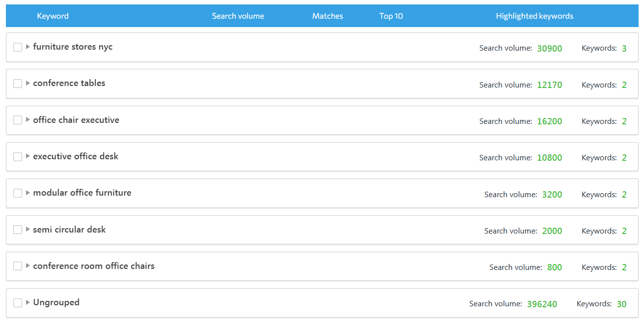Screen dimensions: 644x323
Task: Toggle the Ungrouped checkbox
Action: [x=18, y=303]
